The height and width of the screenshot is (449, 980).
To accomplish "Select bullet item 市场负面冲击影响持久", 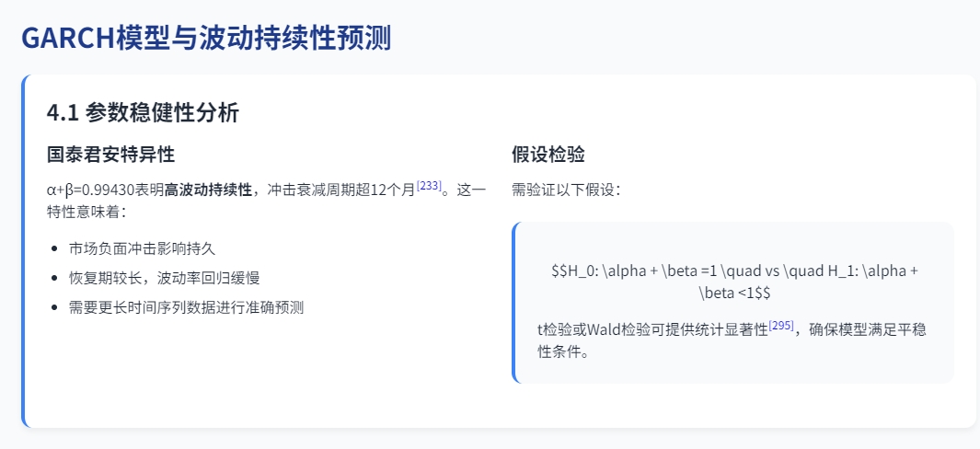I will pos(142,248).
